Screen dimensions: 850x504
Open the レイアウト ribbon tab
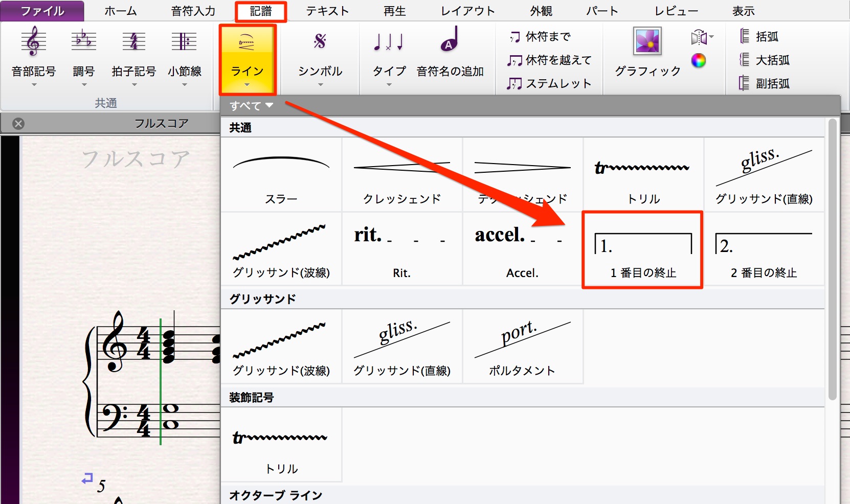(468, 11)
